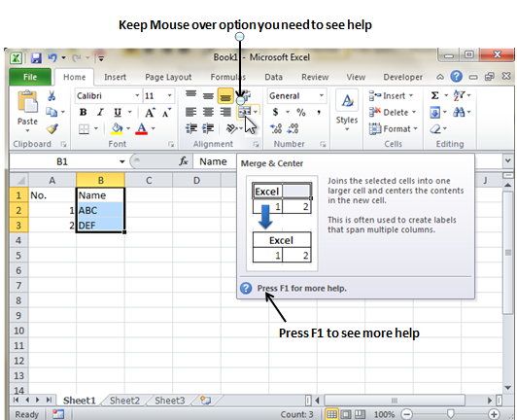This screenshot has width=517, height=420.
Task: Open Sort & Filter options
Action: (x=459, y=95)
